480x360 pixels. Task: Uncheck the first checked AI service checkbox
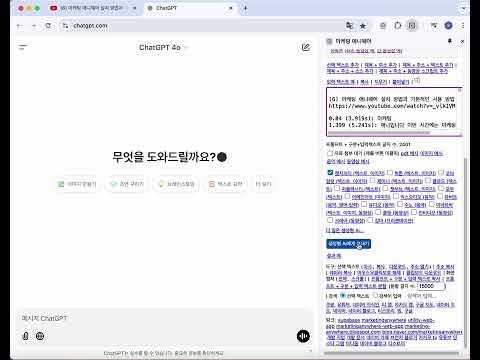click(x=330, y=172)
